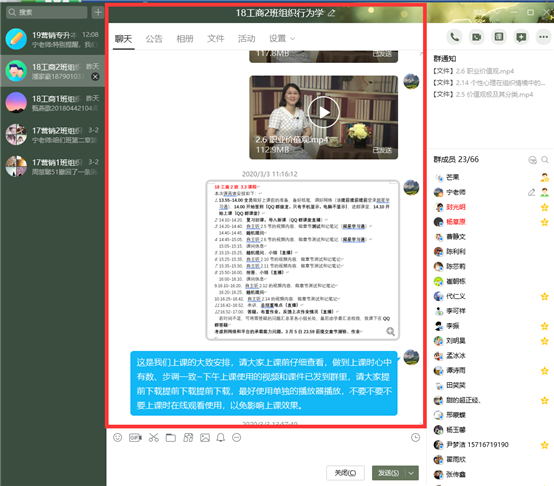Open the GIF recording tool
This screenshot has width=554, height=486.
(135, 438)
